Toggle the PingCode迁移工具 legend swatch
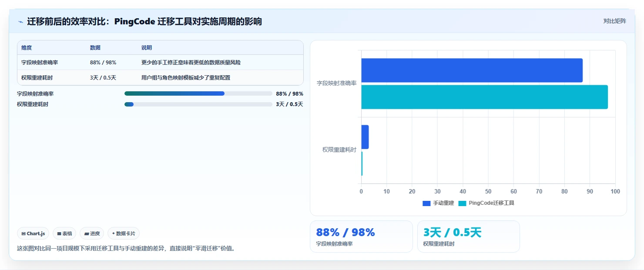This screenshot has width=644, height=270. coord(462,203)
